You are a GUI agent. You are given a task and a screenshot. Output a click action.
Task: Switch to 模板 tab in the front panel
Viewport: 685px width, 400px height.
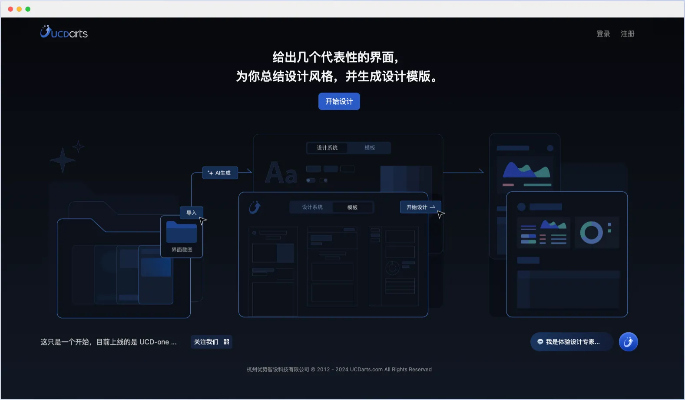352,207
